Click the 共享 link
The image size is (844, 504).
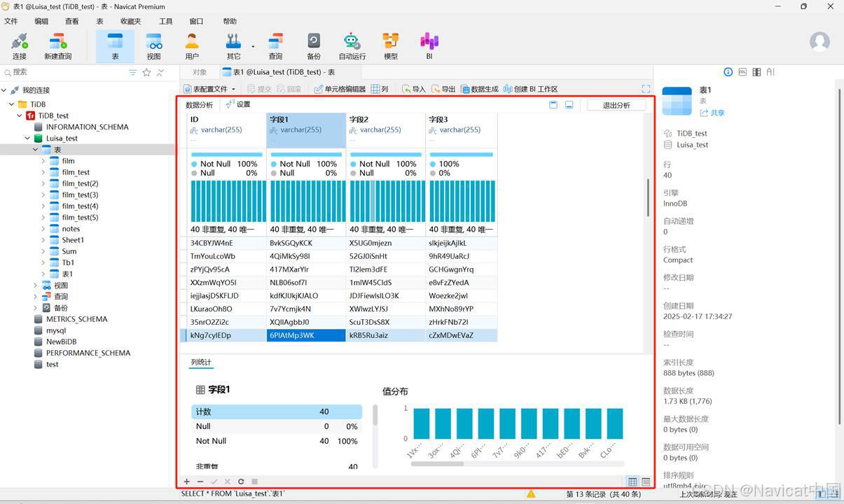click(x=712, y=113)
